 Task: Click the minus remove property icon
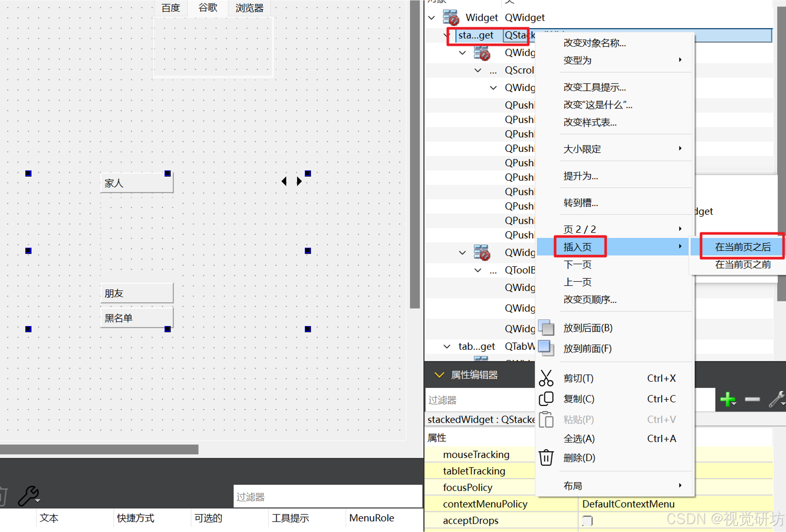coord(752,399)
